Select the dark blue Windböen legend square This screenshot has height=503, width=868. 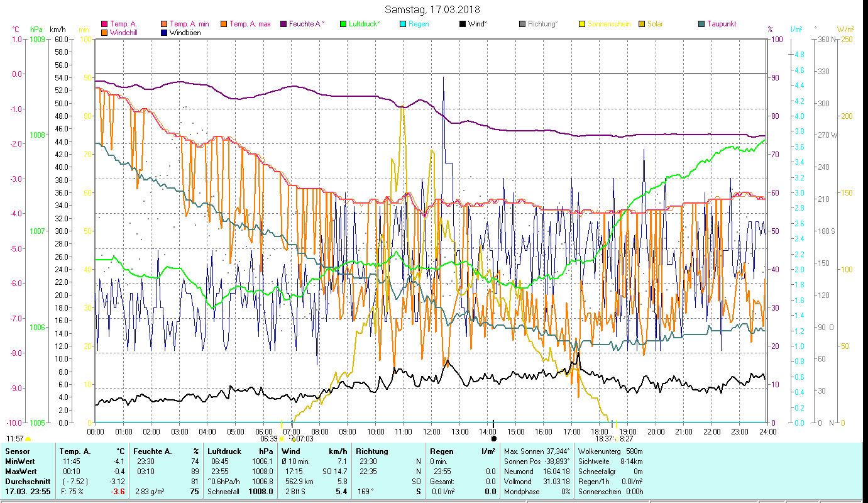165,33
